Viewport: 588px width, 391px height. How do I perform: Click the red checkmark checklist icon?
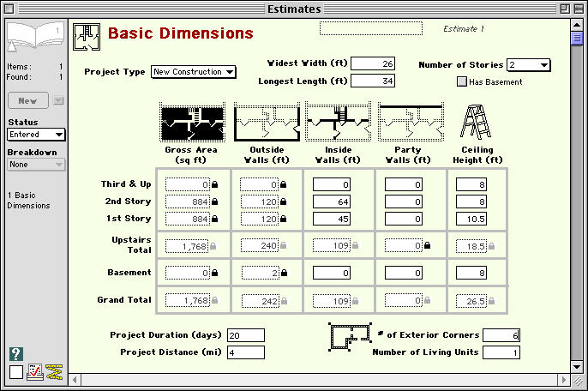pos(35,372)
